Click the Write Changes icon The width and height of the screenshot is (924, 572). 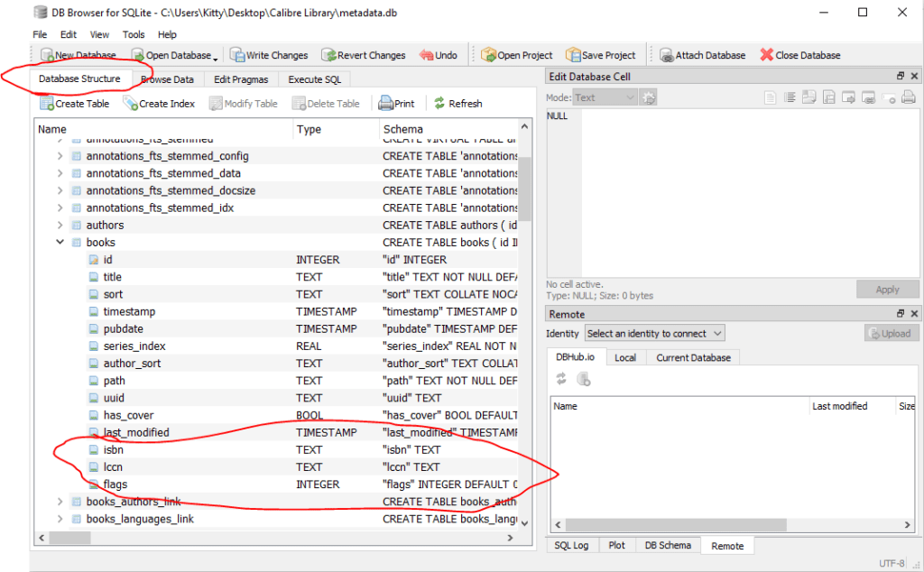[x=237, y=55]
